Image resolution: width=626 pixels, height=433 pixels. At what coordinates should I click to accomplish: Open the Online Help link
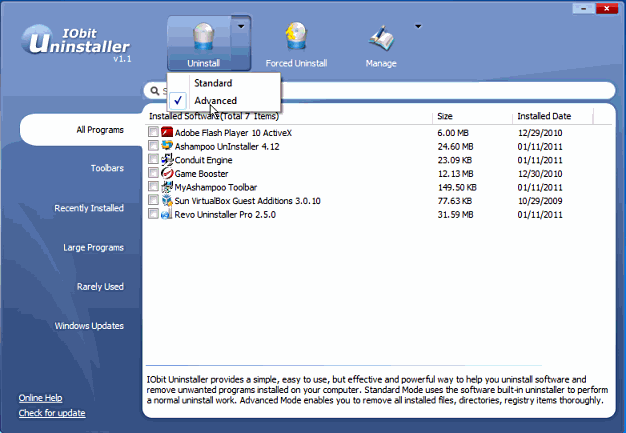coord(40,398)
